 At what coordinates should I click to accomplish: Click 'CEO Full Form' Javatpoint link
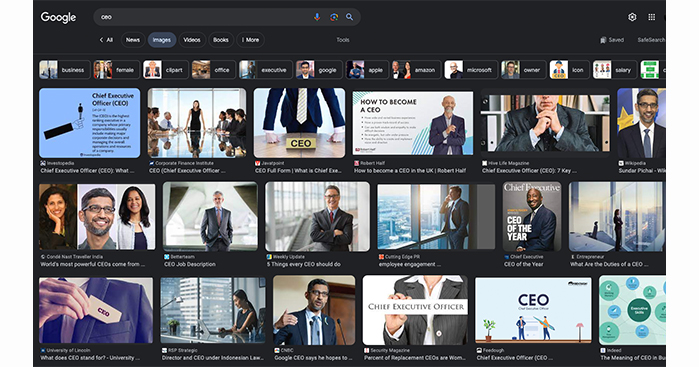[298, 170]
